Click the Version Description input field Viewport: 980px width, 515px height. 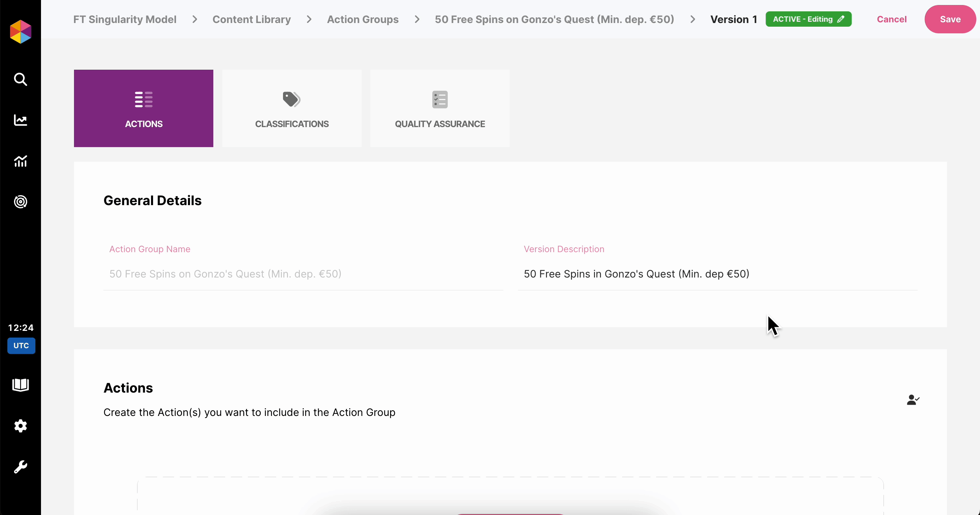[717, 274]
